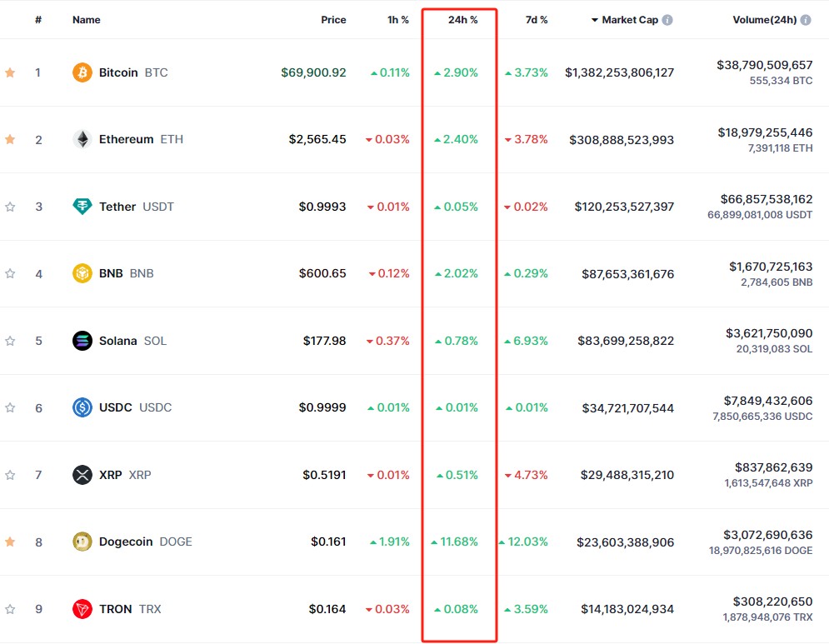This screenshot has height=644, width=829.
Task: Click Solana 7d change 6.93%
Action: (x=526, y=341)
